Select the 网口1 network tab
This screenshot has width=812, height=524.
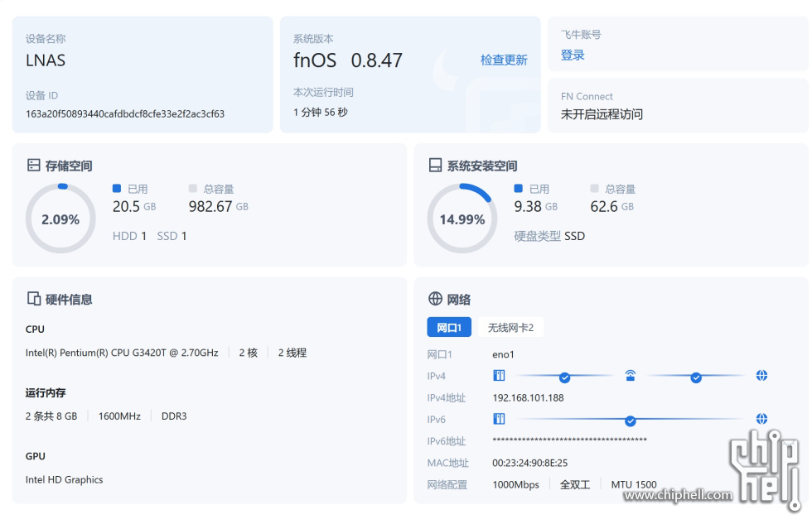[x=449, y=327]
